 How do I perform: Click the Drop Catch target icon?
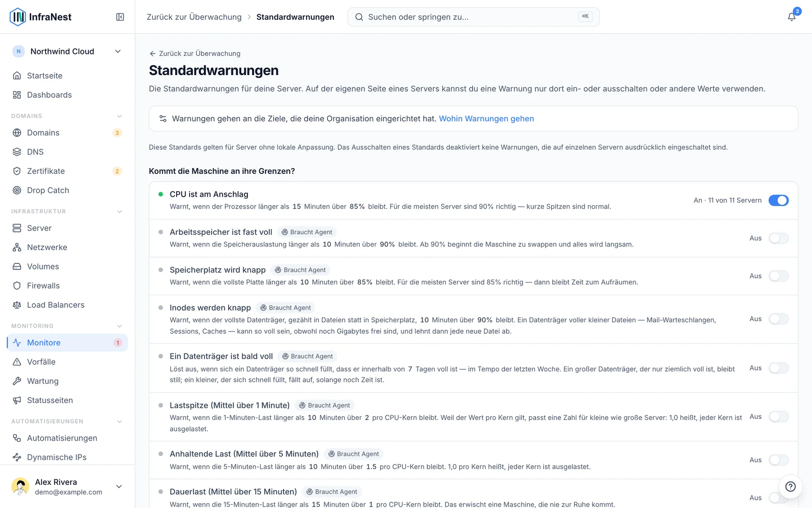(x=17, y=190)
